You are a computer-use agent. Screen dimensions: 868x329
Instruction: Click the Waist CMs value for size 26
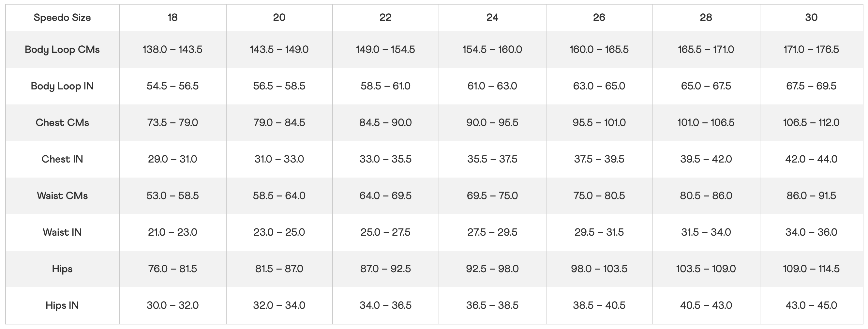click(x=599, y=196)
